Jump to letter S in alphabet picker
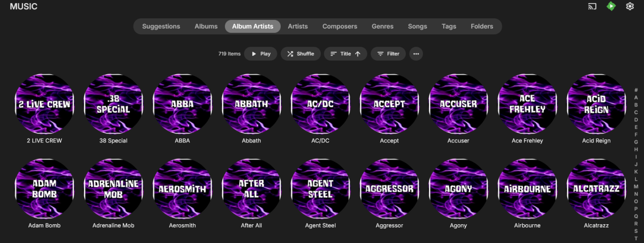The image size is (644, 243). [x=636, y=230]
